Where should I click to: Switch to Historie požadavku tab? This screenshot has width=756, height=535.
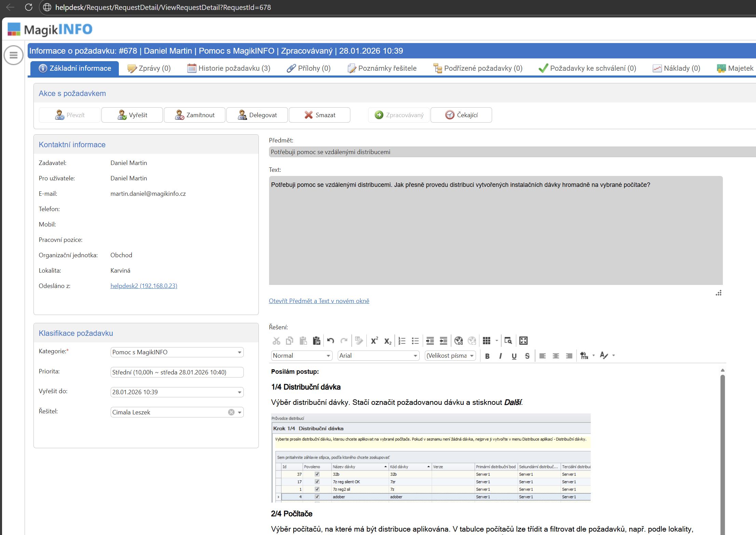click(x=229, y=68)
